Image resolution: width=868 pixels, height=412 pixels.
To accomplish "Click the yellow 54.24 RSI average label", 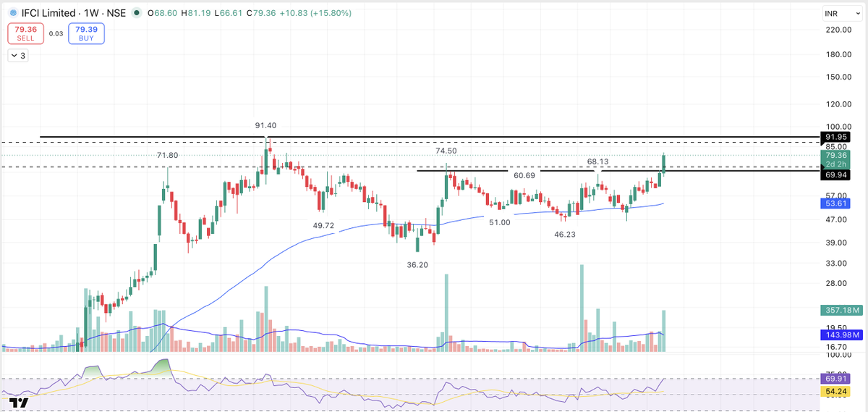I will tap(836, 392).
